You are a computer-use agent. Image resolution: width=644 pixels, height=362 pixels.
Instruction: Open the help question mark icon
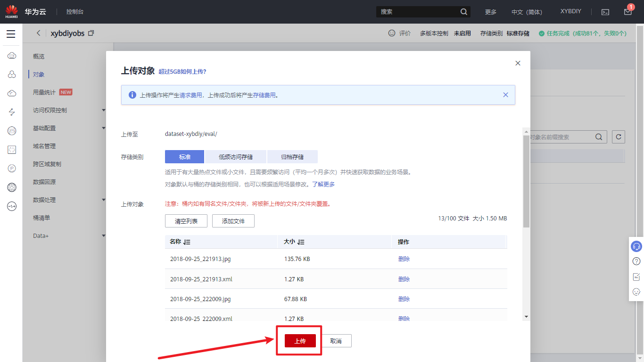coord(636,261)
